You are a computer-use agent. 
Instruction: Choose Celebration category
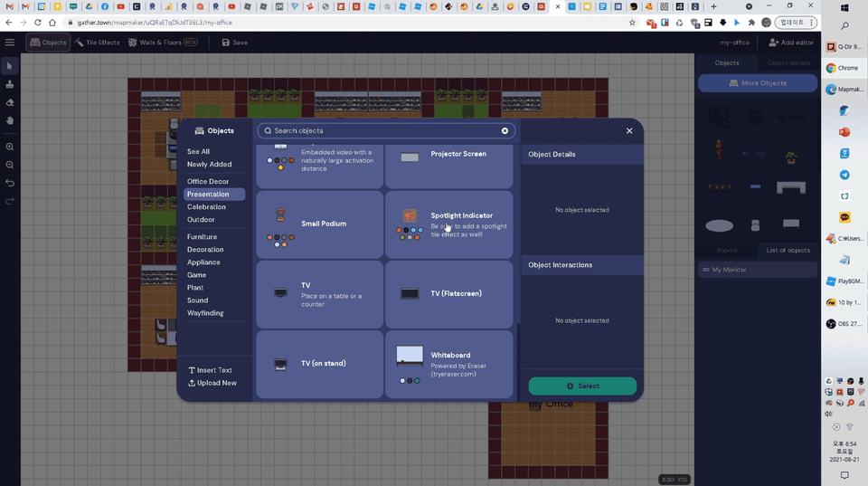[x=206, y=206]
